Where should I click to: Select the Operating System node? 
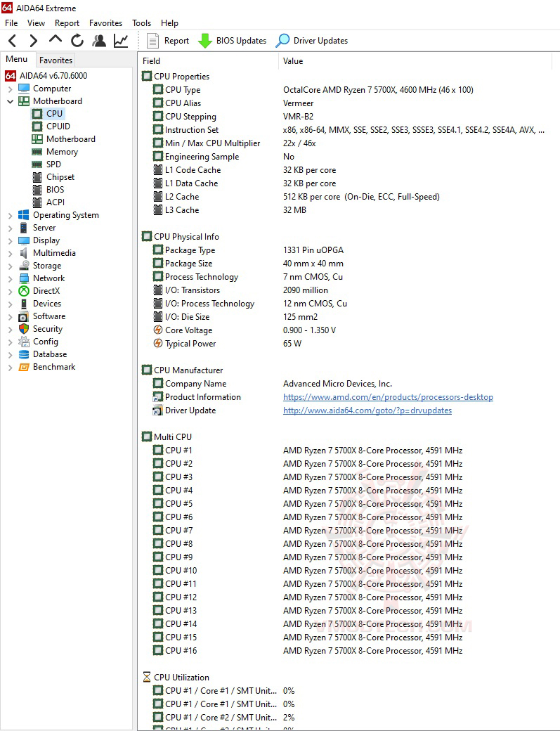coord(59,215)
